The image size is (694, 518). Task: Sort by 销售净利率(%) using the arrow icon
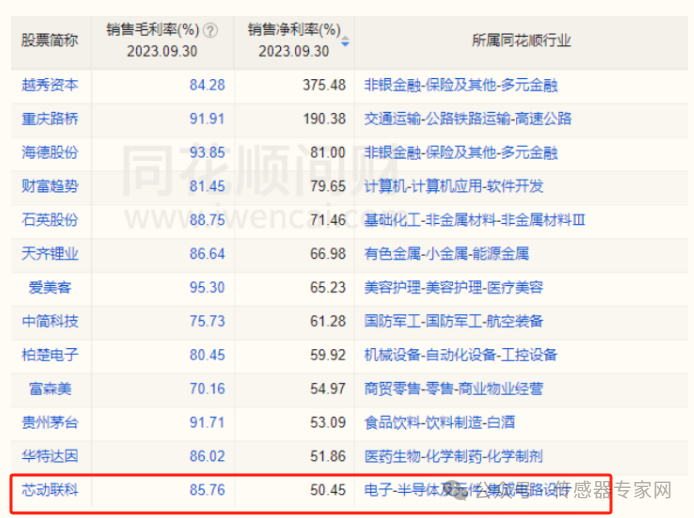tap(345, 42)
